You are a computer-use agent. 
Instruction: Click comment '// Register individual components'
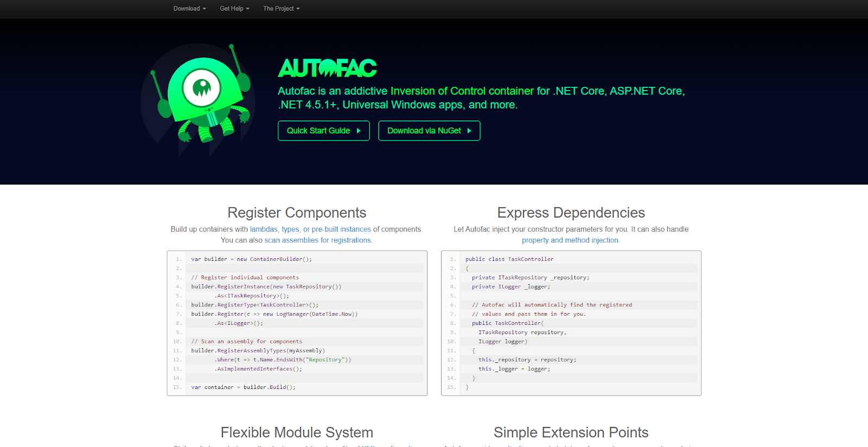point(245,278)
